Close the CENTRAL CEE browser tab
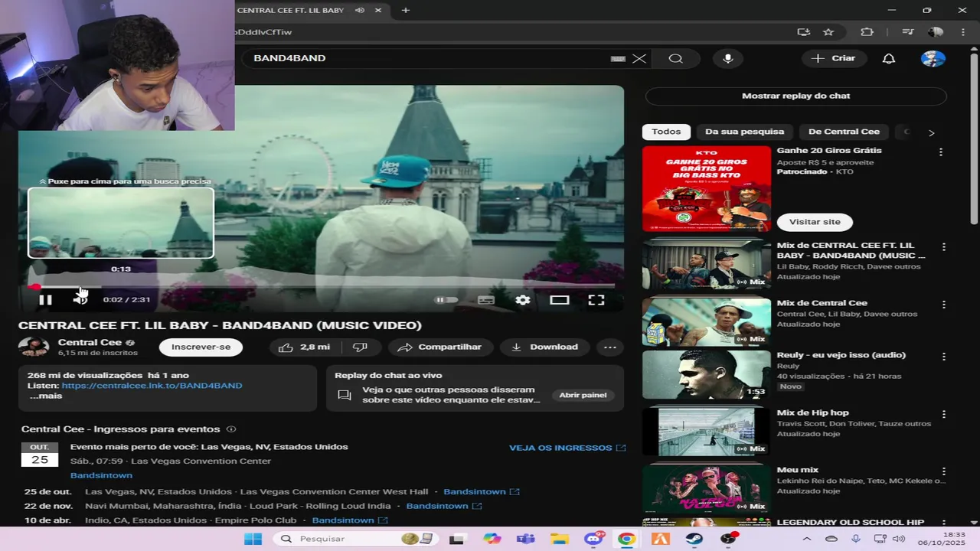The image size is (980, 551). point(378,10)
